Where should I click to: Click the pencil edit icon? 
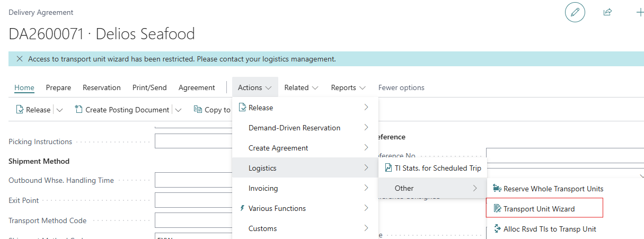[575, 12]
